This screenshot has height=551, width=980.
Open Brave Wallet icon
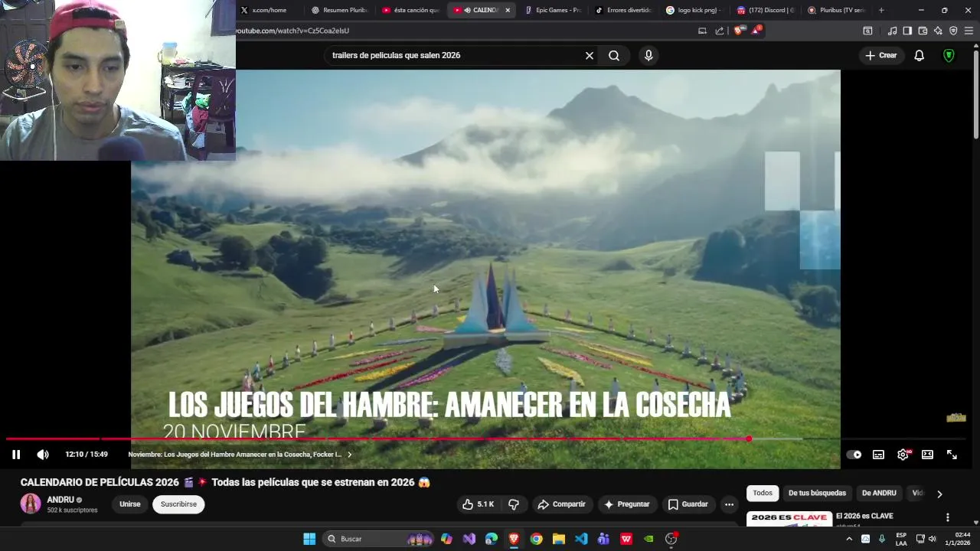(923, 31)
